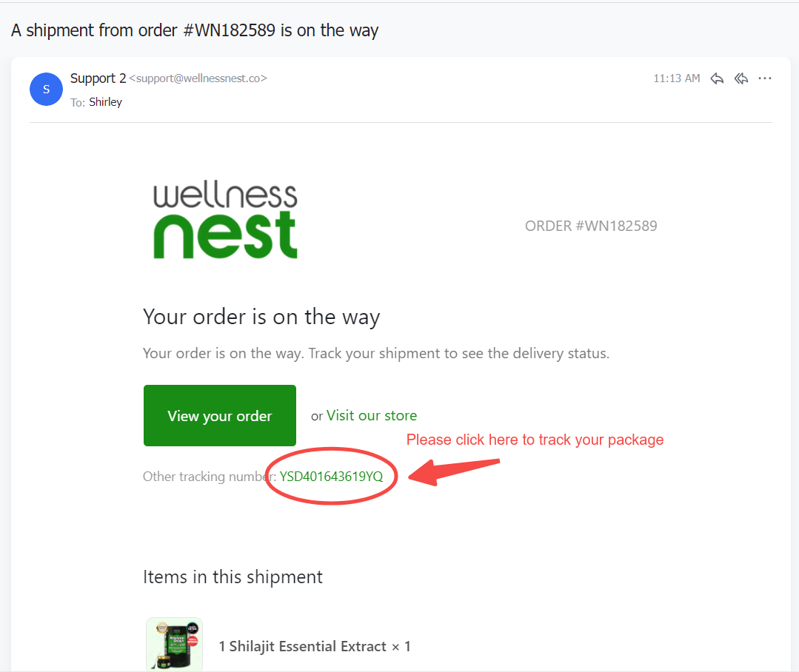Screen dimensions: 799x672
Task: Click recipient name Shirley
Action: 105,102
